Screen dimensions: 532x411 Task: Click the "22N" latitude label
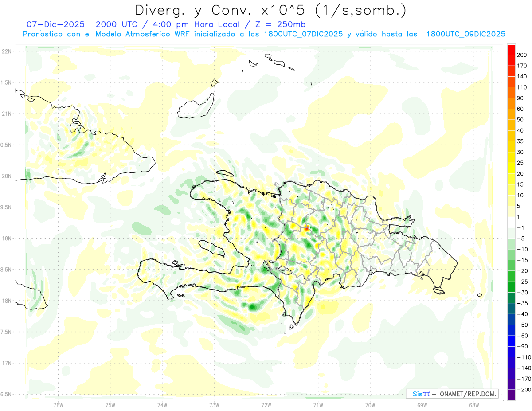(6, 51)
